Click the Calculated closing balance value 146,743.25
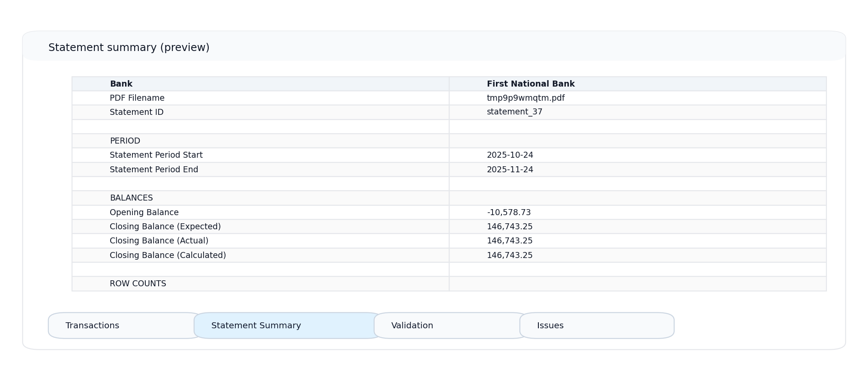The width and height of the screenshot is (868, 381). [x=510, y=255]
